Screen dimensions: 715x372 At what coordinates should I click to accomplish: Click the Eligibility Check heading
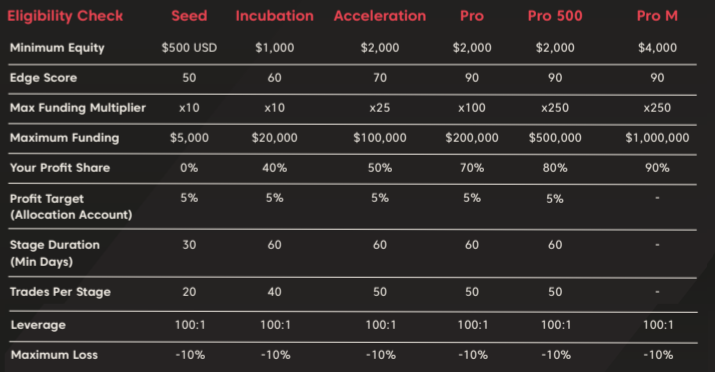pos(65,16)
